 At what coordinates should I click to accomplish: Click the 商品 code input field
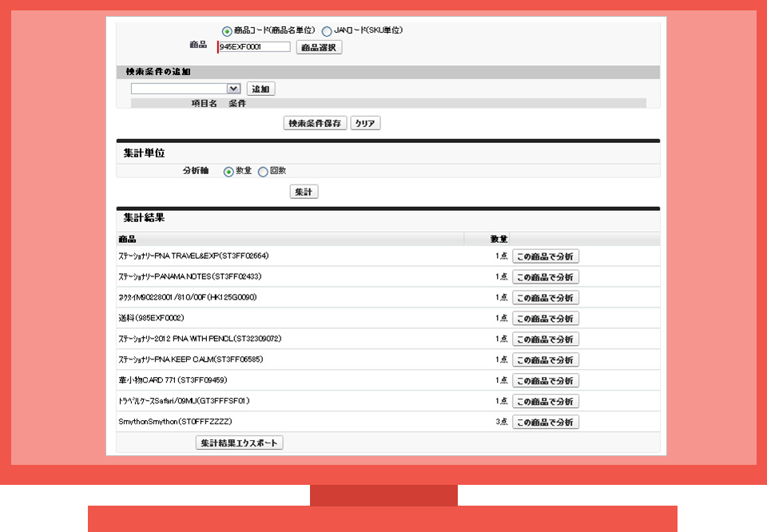pos(254,47)
